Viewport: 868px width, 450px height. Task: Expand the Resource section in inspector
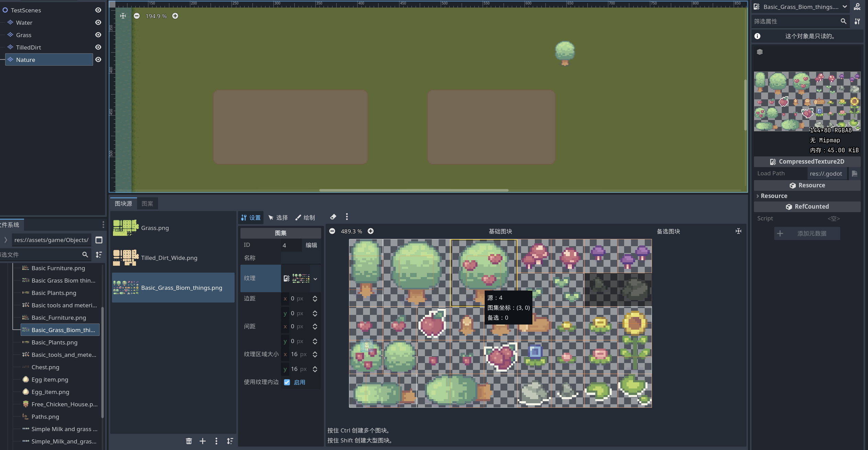point(773,196)
